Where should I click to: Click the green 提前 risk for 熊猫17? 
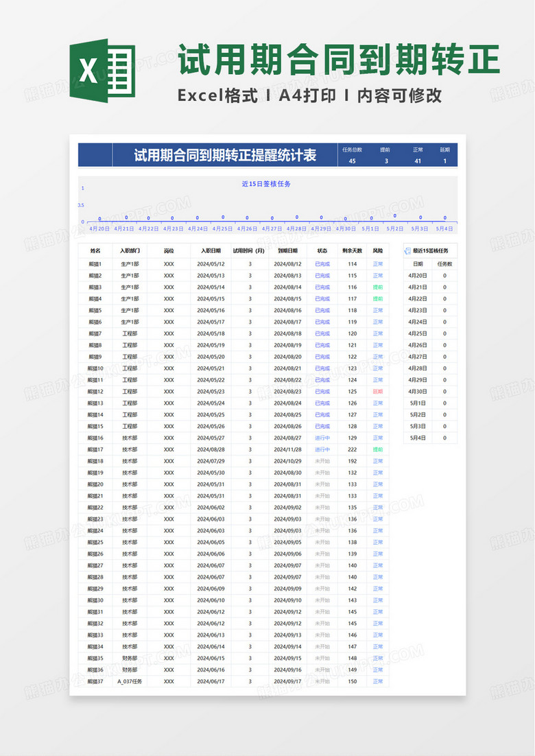tap(378, 449)
